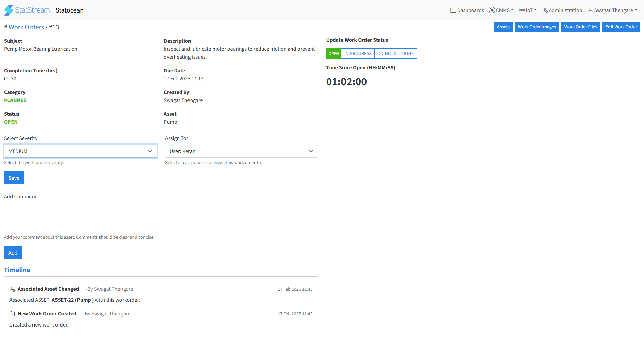Click the Associated Asset Changed timeline icon
Image resolution: width=644 pixels, height=338 pixels.
pyautogui.click(x=13, y=289)
